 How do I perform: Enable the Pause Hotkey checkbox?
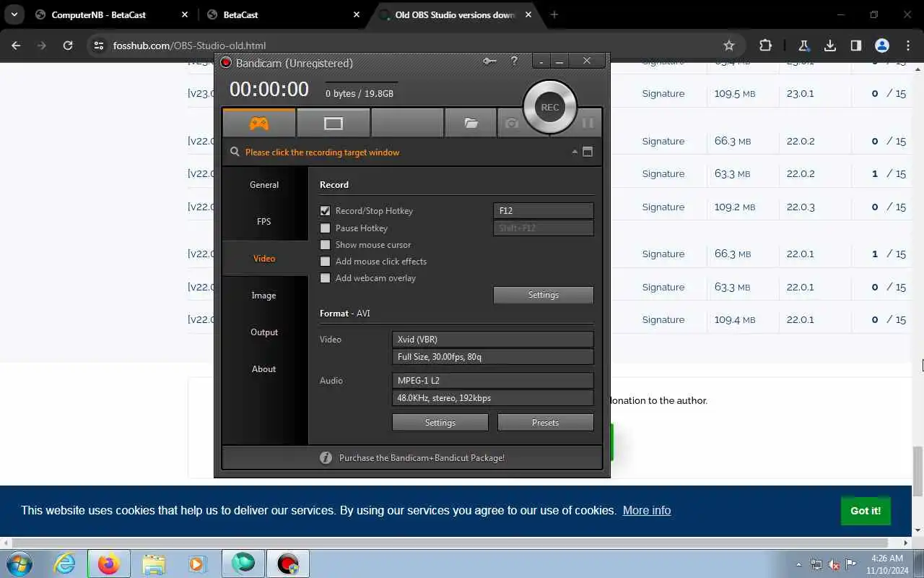pyautogui.click(x=325, y=228)
